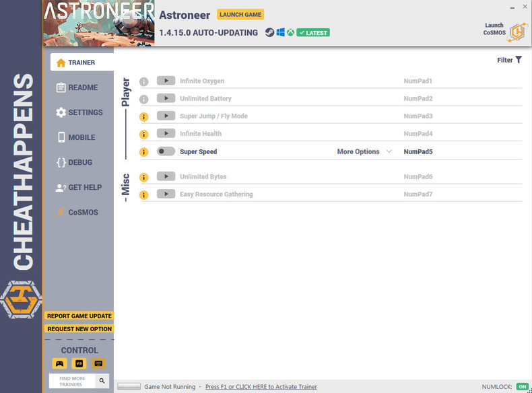Viewport: 532px width, 393px height.
Task: Select the keyboard control icon
Action: click(x=98, y=363)
